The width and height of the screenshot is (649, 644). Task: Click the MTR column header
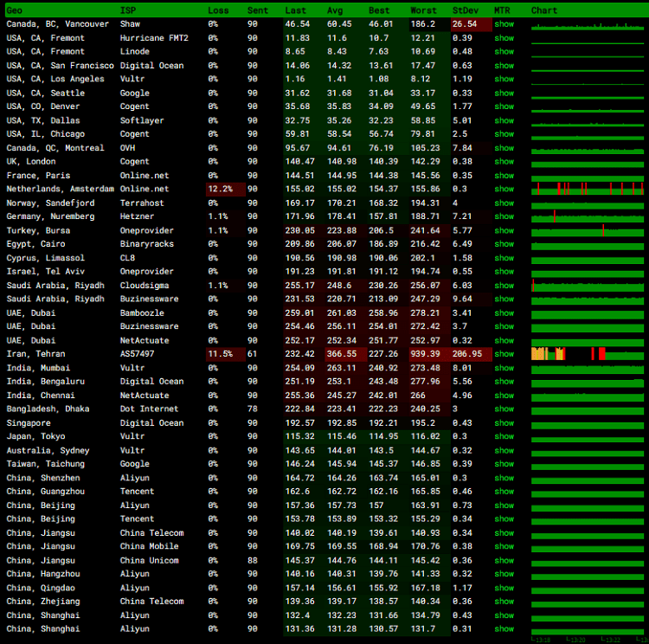(502, 10)
